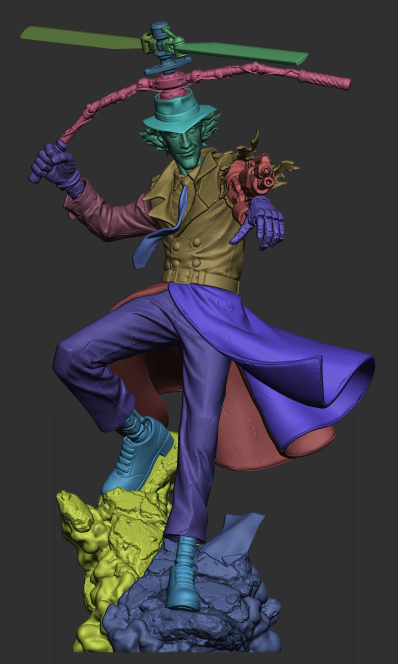Pick the belt buckle on the coat
This screenshot has height=664, width=398.
point(191,276)
